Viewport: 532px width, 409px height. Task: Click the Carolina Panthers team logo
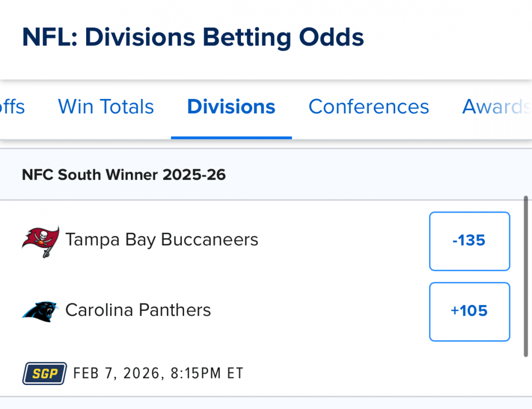[x=40, y=311]
